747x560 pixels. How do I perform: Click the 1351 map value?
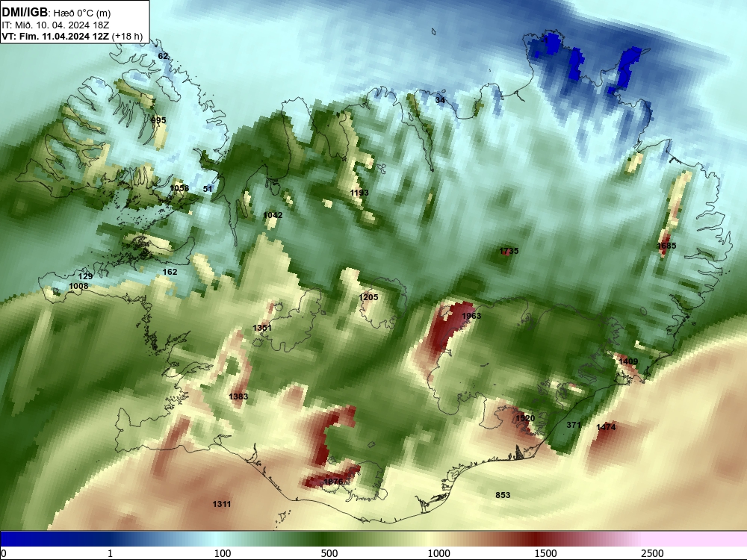click(x=262, y=328)
